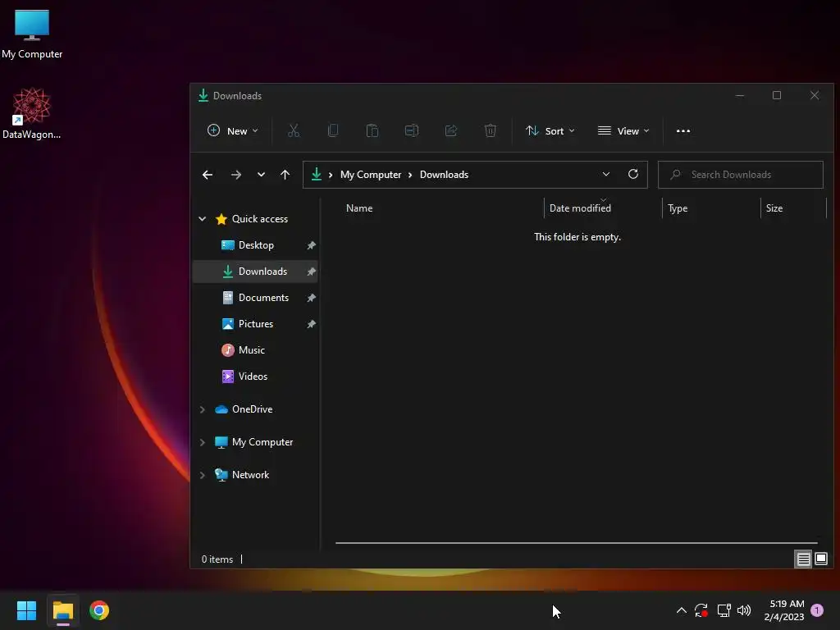Go up one folder level arrow
Screen dimensions: 840x630
click(285, 175)
